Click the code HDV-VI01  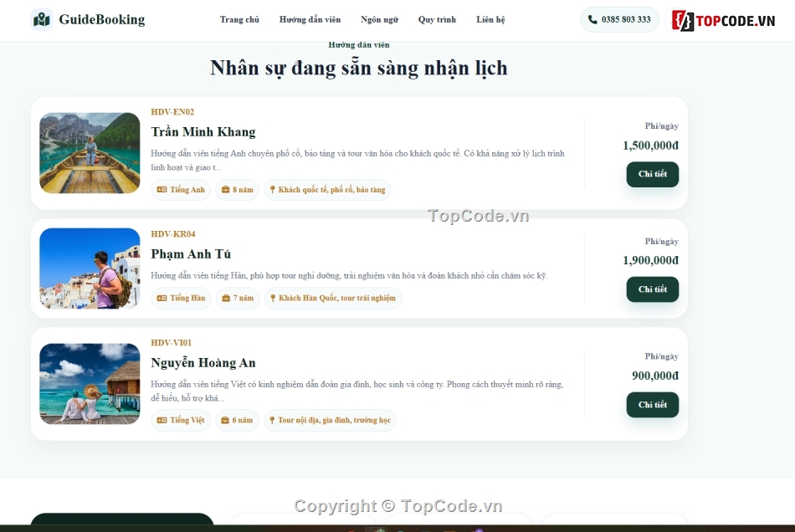(172, 343)
